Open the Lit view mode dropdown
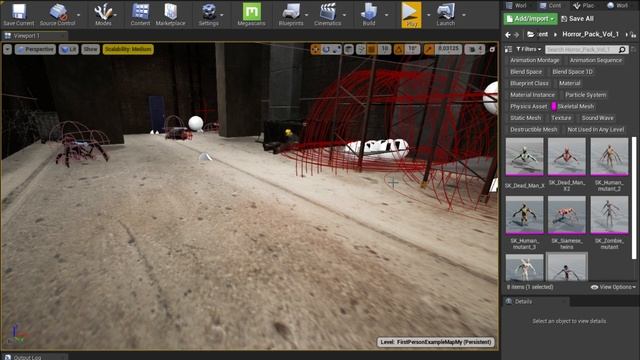 (69, 49)
